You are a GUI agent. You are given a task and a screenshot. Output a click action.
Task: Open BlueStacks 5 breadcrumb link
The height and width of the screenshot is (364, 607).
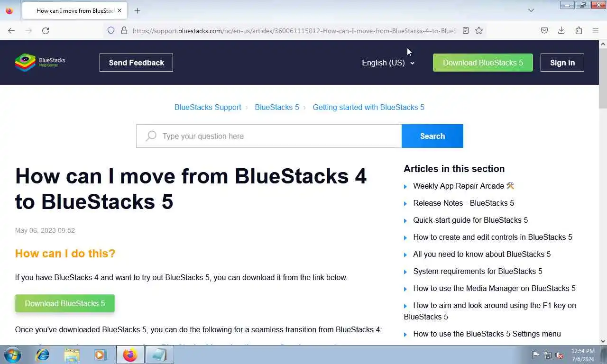pos(277,107)
